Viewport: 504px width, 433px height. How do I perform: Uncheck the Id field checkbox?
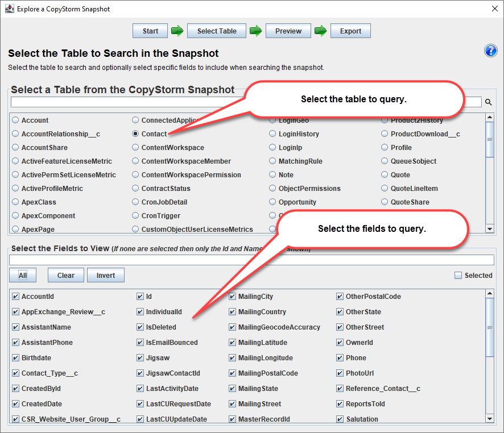[x=140, y=296]
